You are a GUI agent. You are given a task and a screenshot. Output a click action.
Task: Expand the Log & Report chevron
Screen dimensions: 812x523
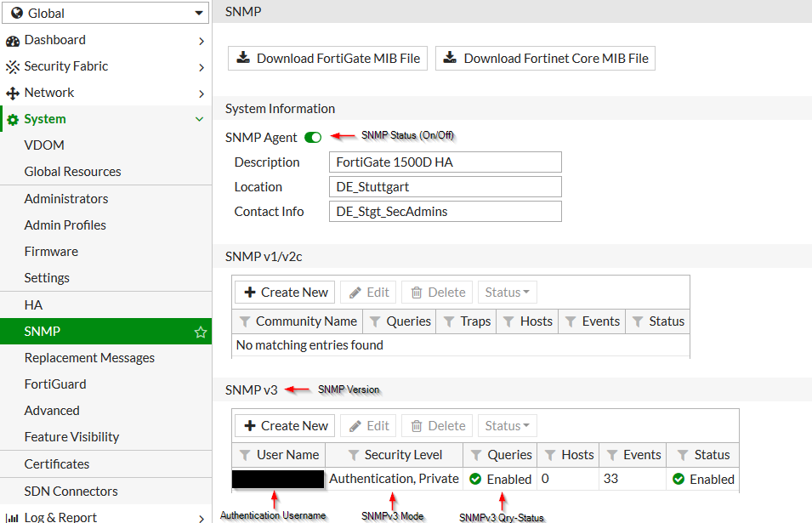tap(202, 518)
